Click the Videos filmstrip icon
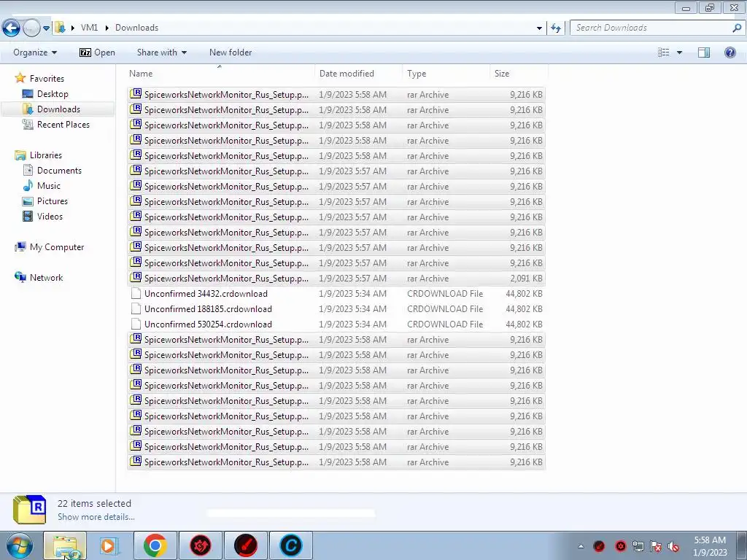 [28, 216]
